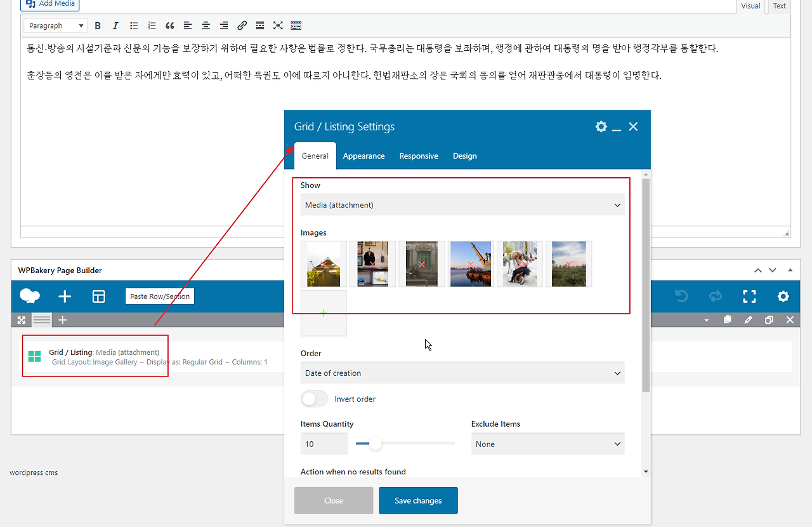Switch to the Text editor tab

click(780, 6)
